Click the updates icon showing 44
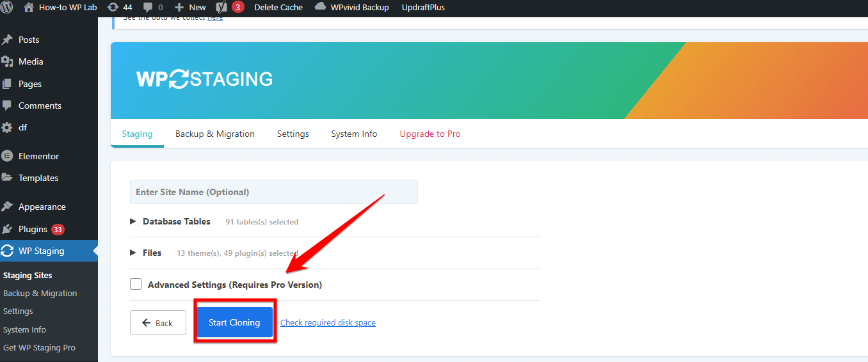868x362 pixels. (113, 8)
